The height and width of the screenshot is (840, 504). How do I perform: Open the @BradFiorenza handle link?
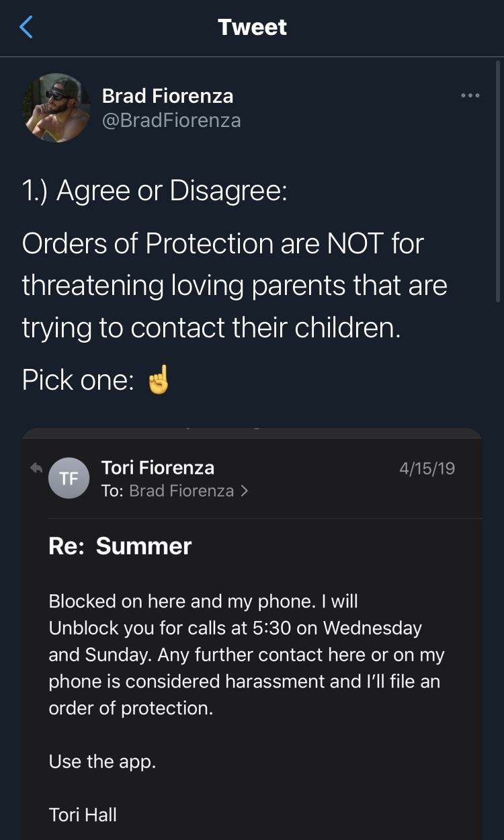[x=171, y=120]
